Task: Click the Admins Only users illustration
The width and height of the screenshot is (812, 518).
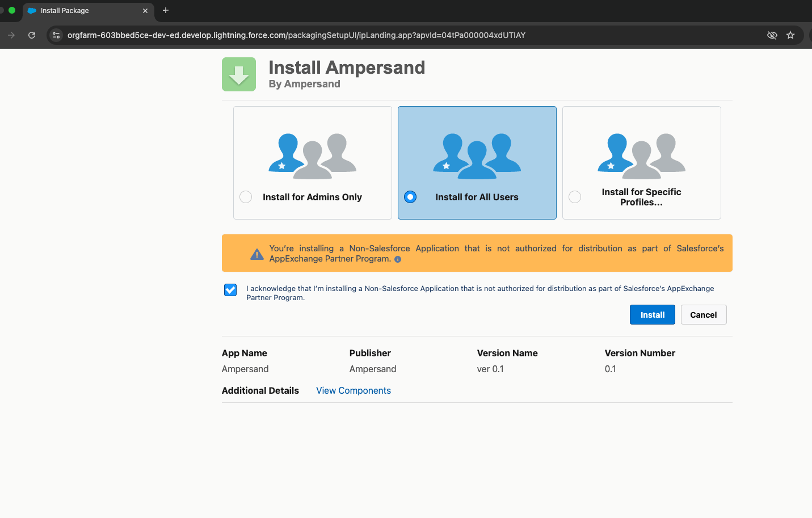Action: (x=313, y=156)
